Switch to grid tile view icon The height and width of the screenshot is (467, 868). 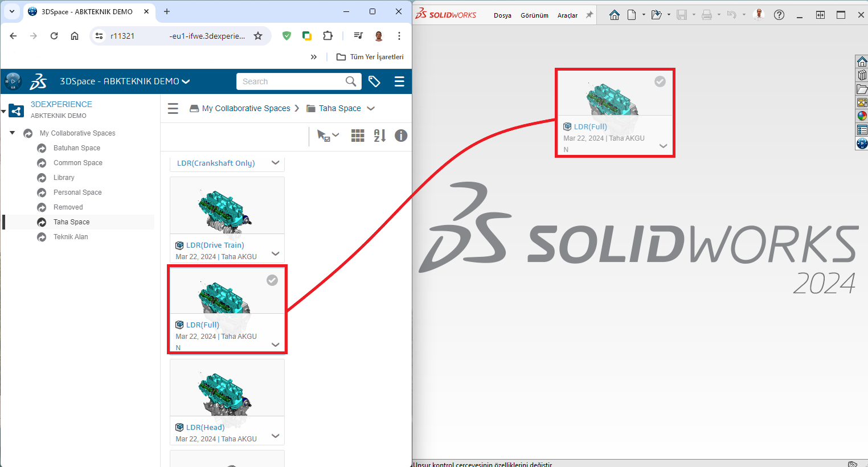(x=358, y=136)
